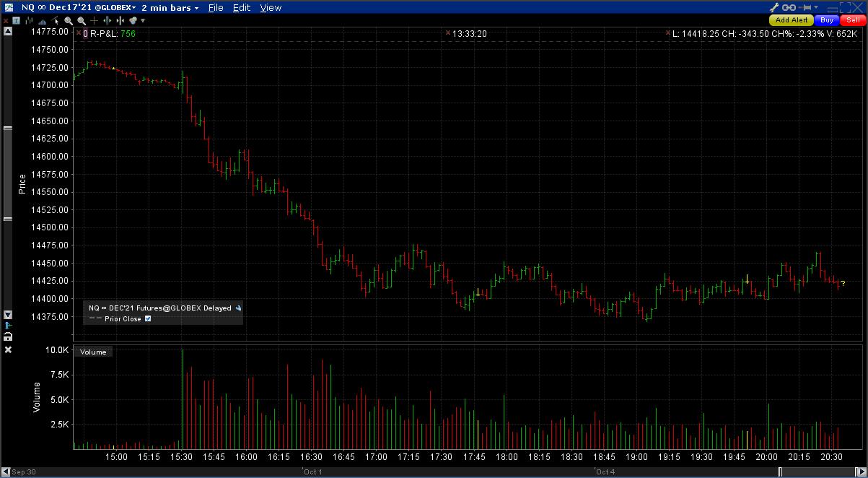Click the time axis left scroll arrow
Viewport: 868px width, 478px height.
tap(5, 472)
